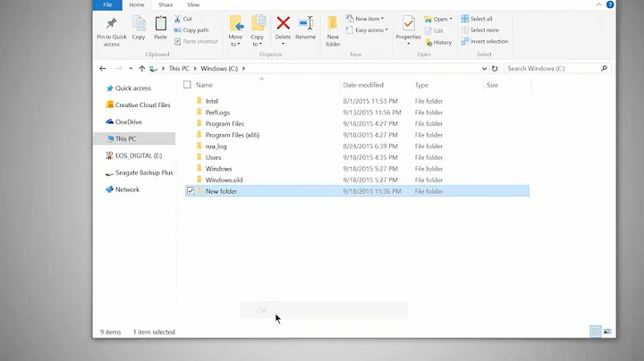The image size is (644, 361).
Task: Cut the selected item using scissors icon
Action: pos(177,19)
